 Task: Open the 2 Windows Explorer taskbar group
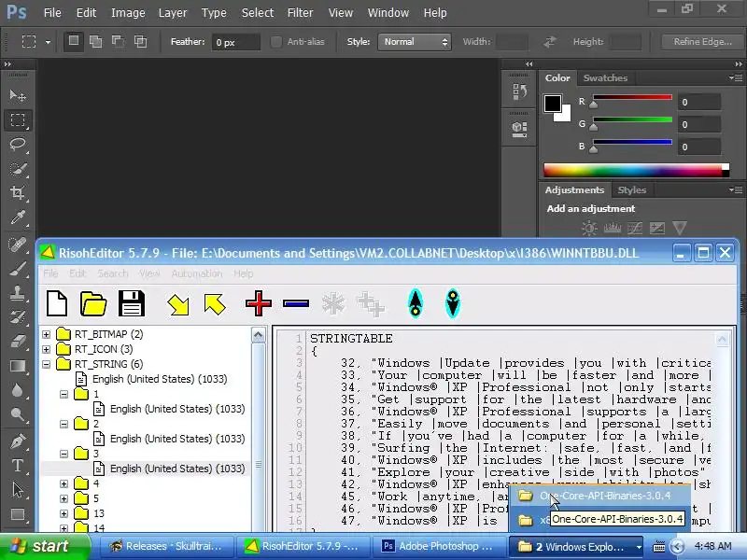[x=576, y=546]
